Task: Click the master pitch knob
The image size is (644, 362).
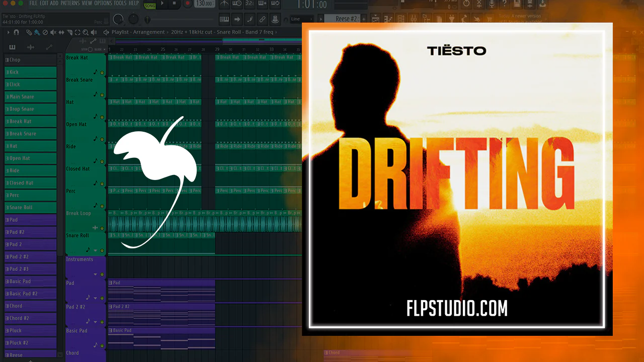Action: (x=133, y=20)
